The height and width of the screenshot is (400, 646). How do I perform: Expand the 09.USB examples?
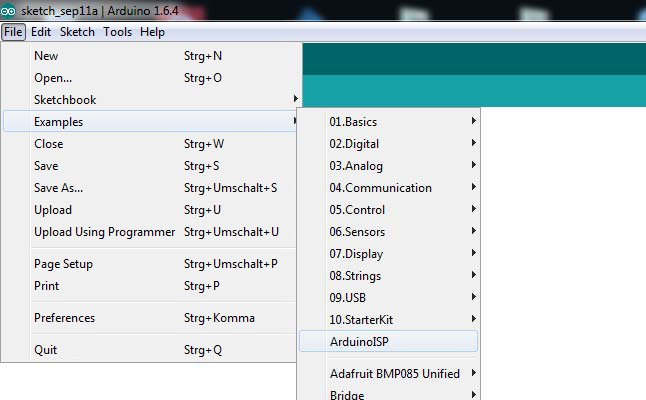click(389, 298)
